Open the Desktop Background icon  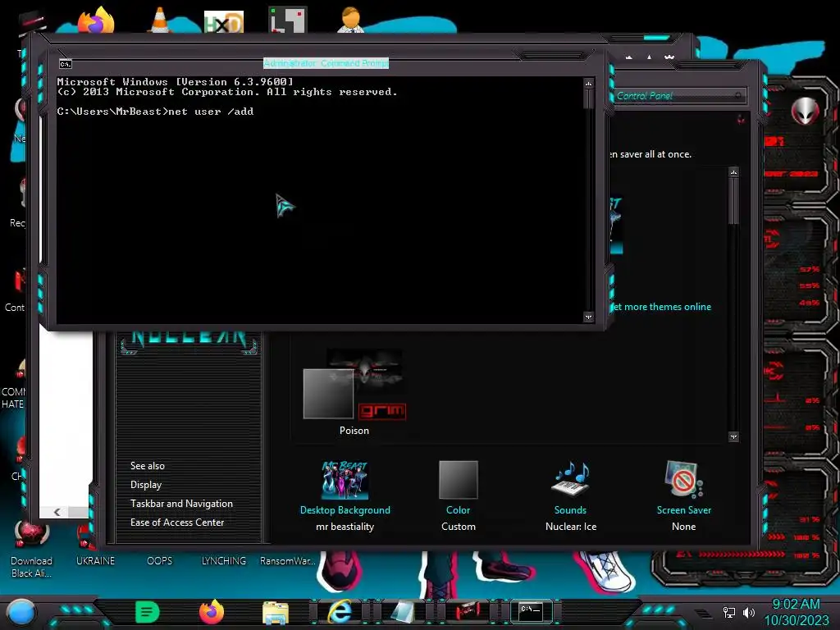pyautogui.click(x=345, y=480)
